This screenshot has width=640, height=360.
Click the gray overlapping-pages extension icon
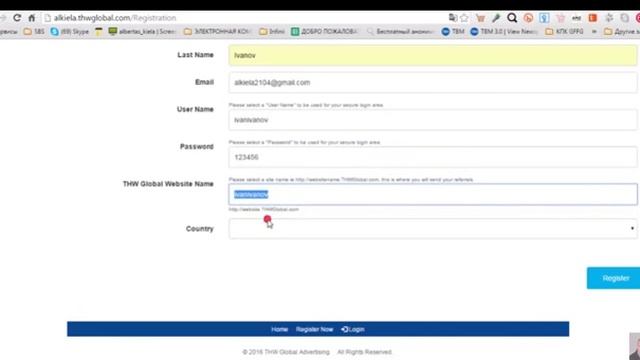click(x=624, y=18)
